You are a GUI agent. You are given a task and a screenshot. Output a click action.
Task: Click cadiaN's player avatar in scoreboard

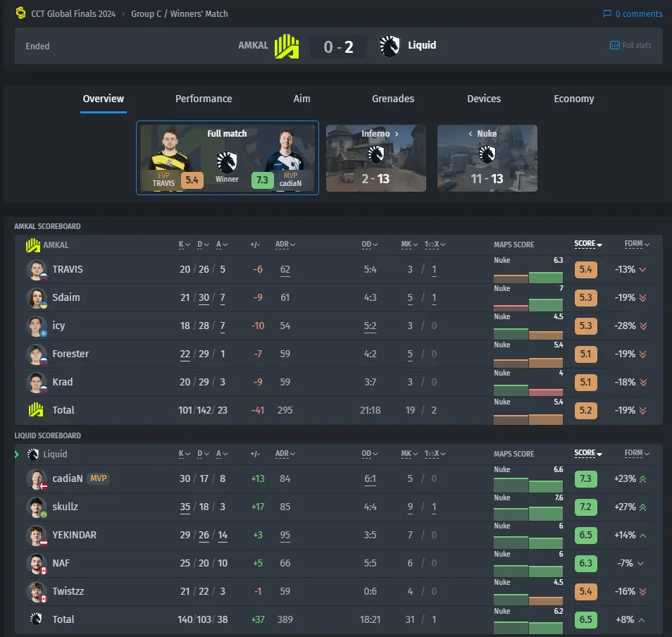click(36, 479)
